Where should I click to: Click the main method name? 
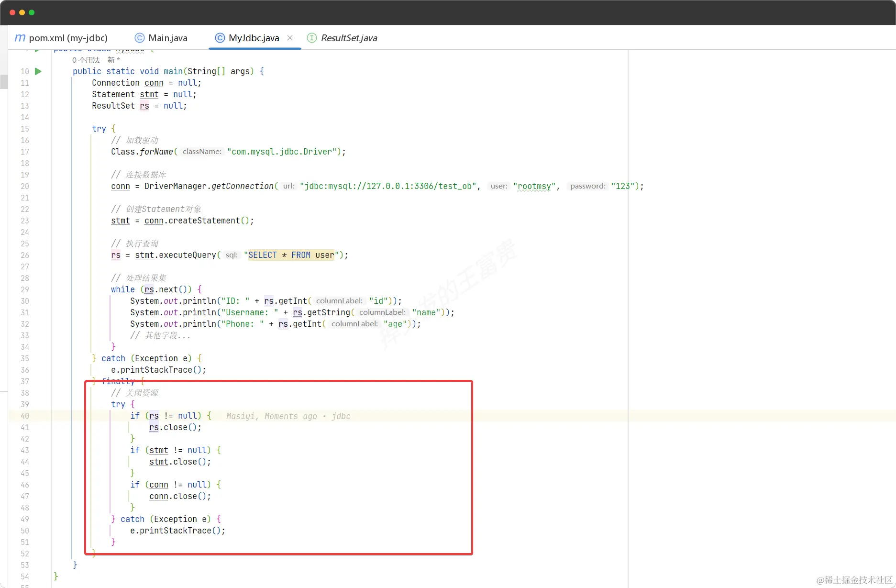pos(173,71)
